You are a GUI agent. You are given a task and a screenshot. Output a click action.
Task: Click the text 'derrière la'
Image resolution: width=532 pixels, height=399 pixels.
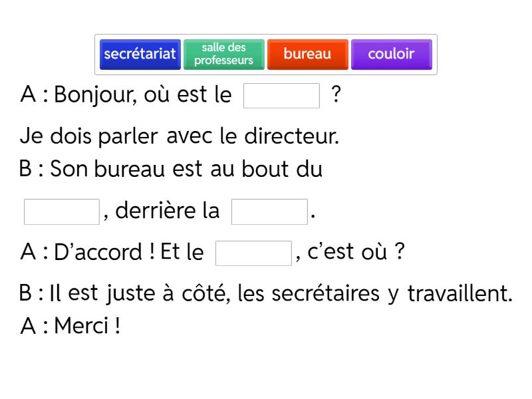[167, 211]
